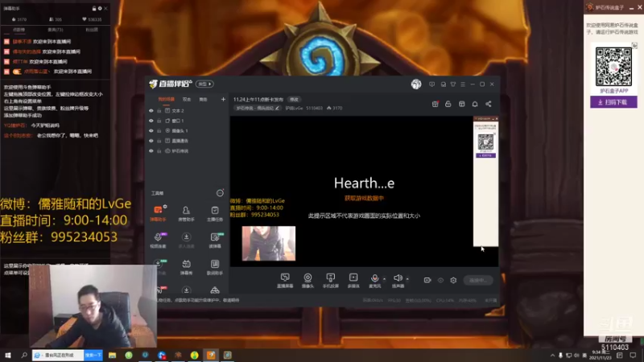Open the orange danmaku assistant tool

click(158, 213)
